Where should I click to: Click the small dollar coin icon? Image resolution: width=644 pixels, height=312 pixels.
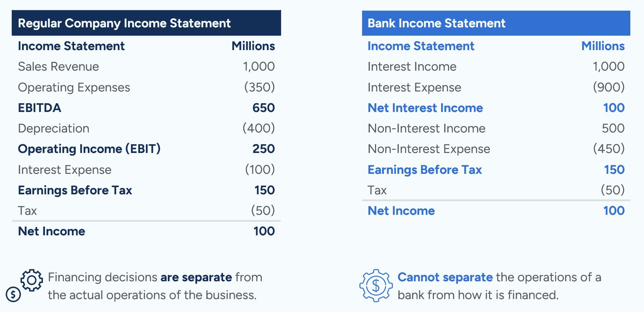[14, 294]
